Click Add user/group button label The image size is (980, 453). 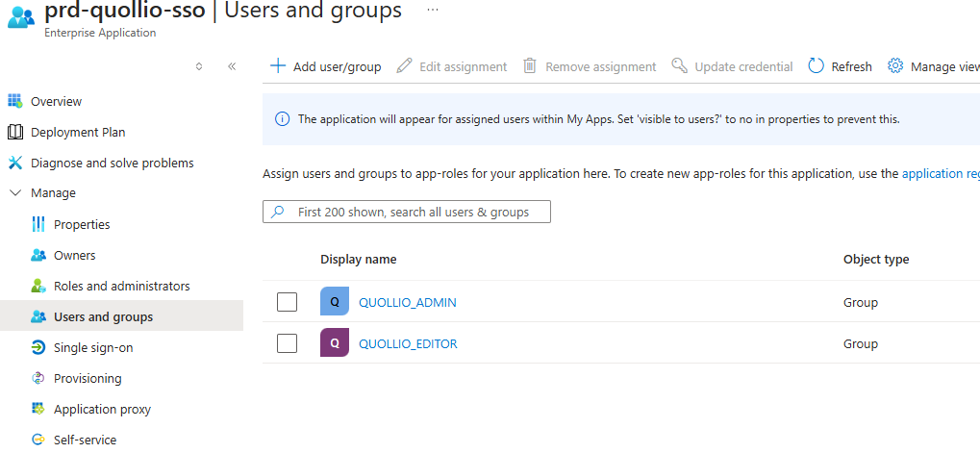[338, 67]
